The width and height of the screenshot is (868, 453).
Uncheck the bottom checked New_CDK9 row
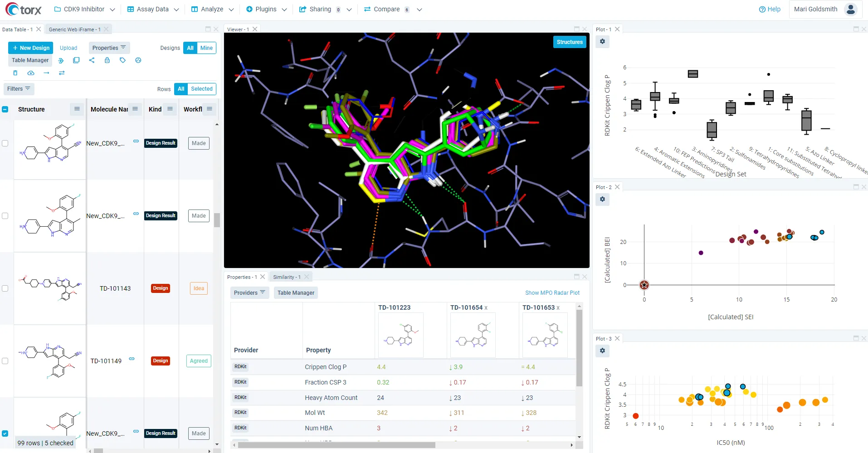tap(5, 434)
